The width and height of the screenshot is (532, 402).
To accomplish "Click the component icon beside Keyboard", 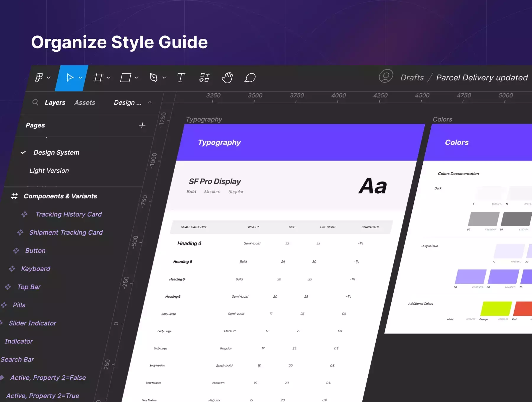I will point(12,269).
